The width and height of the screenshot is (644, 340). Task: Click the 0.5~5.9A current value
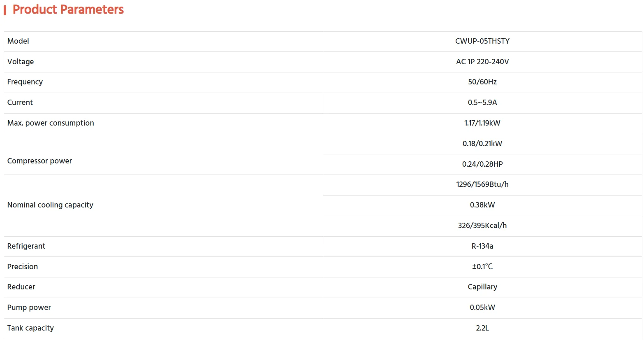(x=482, y=102)
